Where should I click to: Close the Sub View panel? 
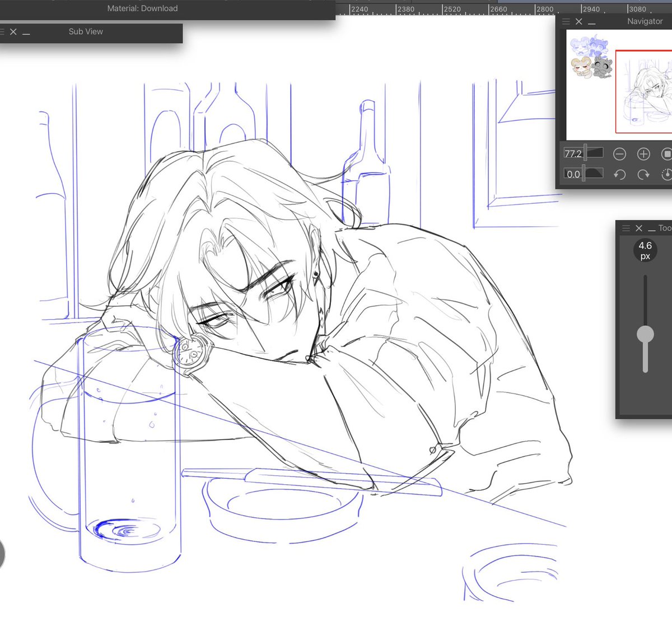(x=13, y=32)
